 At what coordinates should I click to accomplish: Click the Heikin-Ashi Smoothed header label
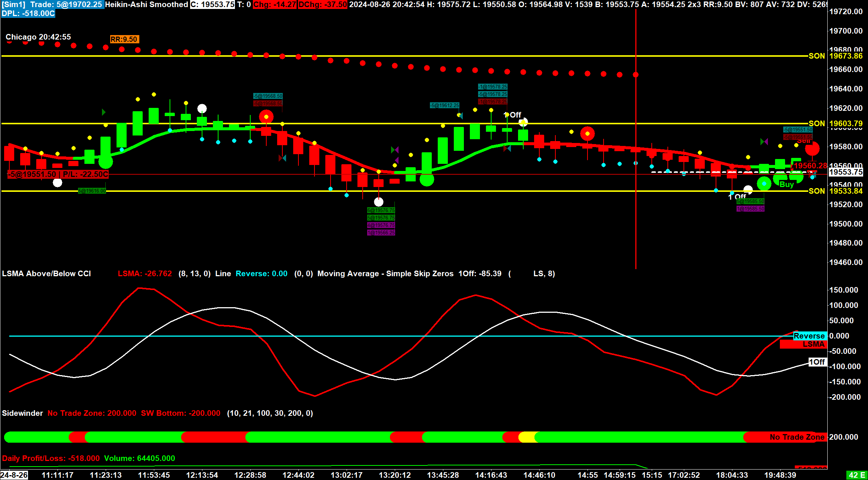[146, 4]
